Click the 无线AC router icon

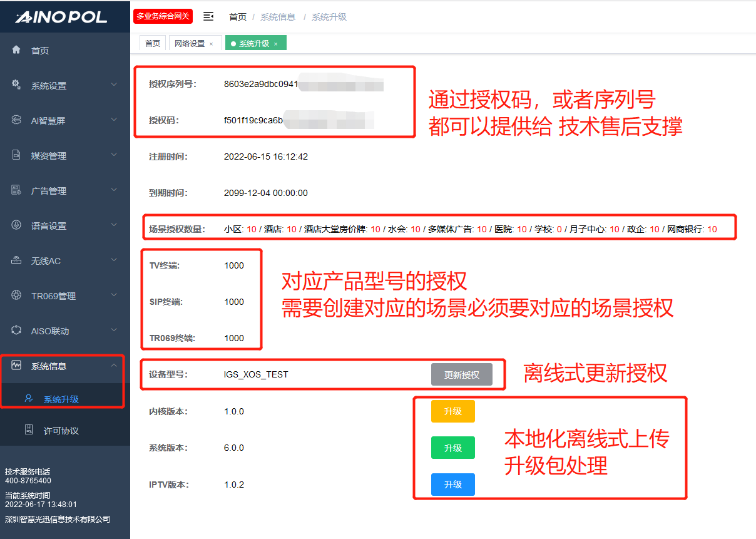[17, 260]
